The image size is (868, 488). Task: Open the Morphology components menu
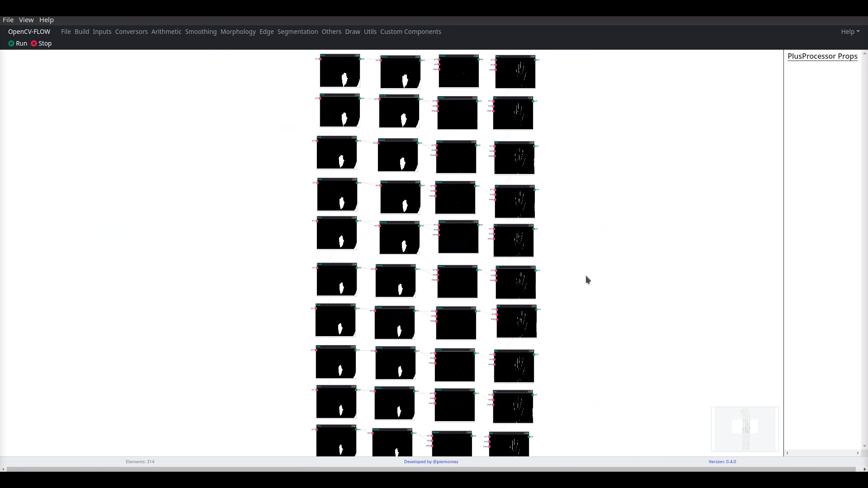click(238, 32)
